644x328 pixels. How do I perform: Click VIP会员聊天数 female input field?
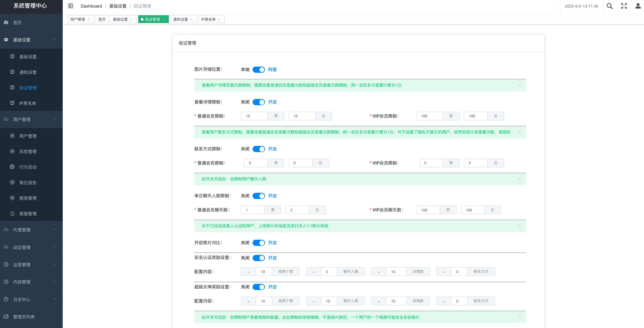click(x=472, y=210)
